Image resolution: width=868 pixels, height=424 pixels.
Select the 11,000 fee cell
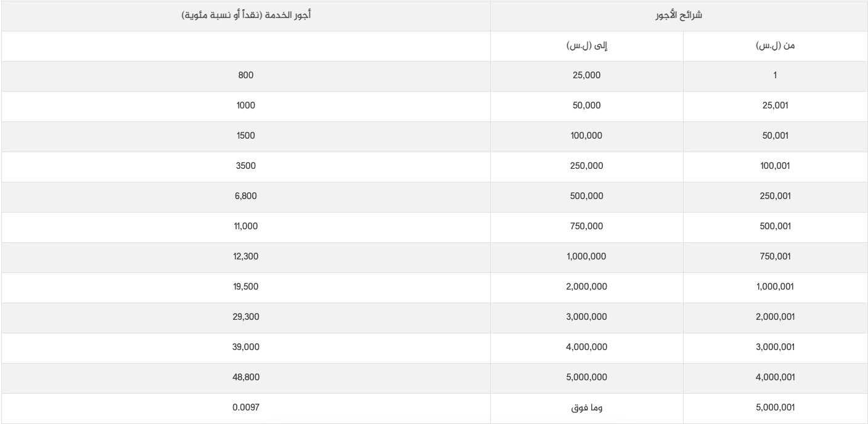[x=245, y=226]
